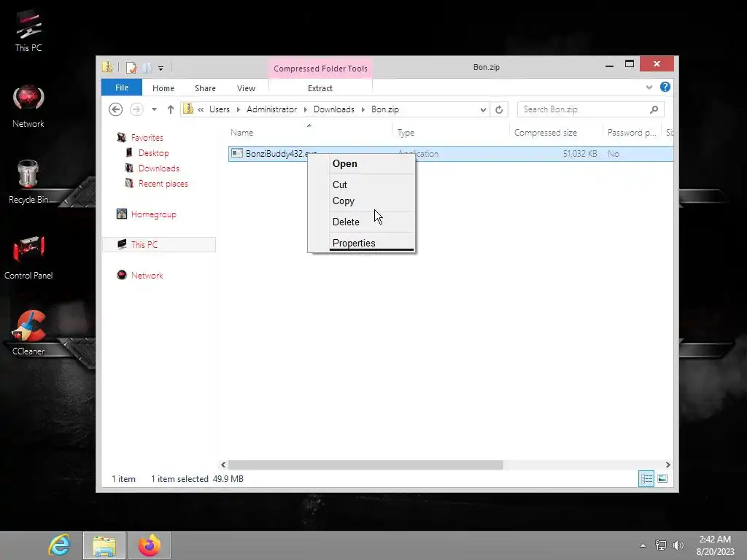Refresh the Bon.zip folder view
747x560 pixels.
[x=499, y=109]
